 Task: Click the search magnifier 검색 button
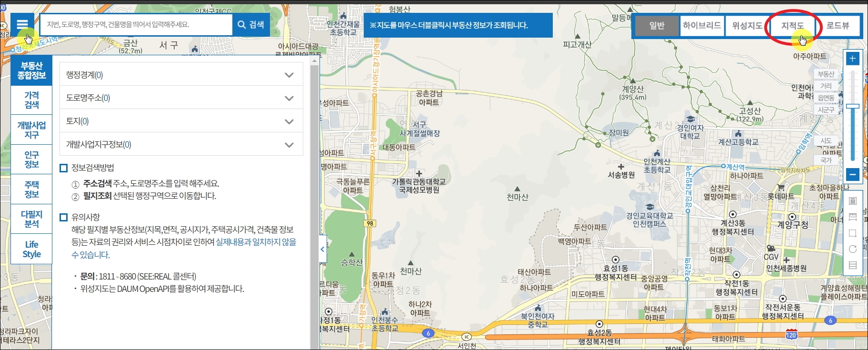tap(251, 25)
